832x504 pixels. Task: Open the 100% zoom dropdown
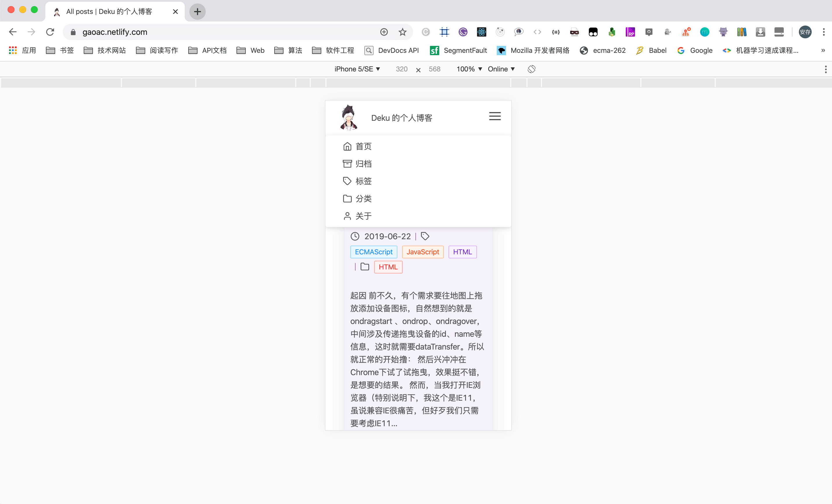pos(469,69)
